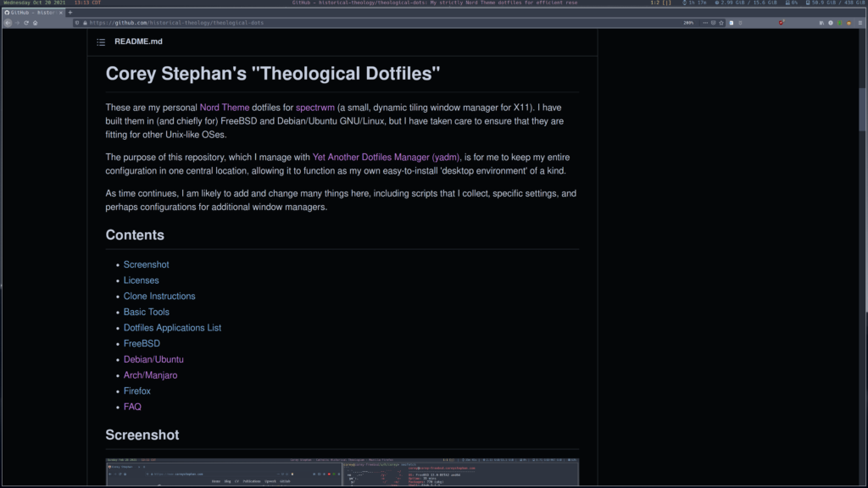Click the browser Forward arrow

17,23
